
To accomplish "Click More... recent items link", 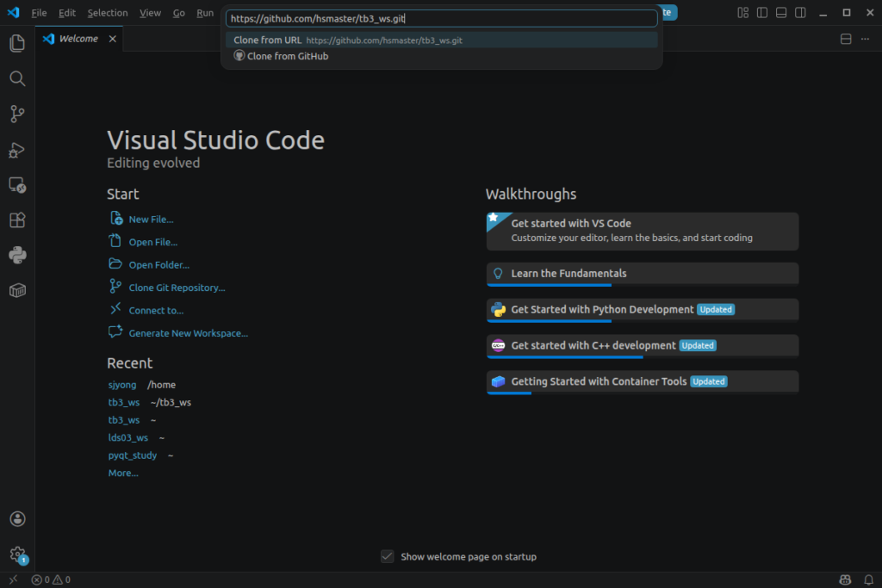I will (123, 473).
